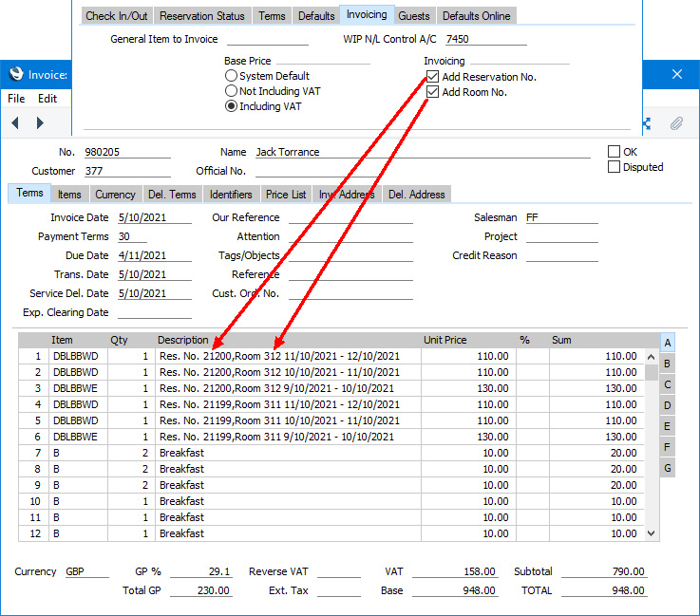Click the Due Date field
The height and width of the screenshot is (616, 700).
155,255
